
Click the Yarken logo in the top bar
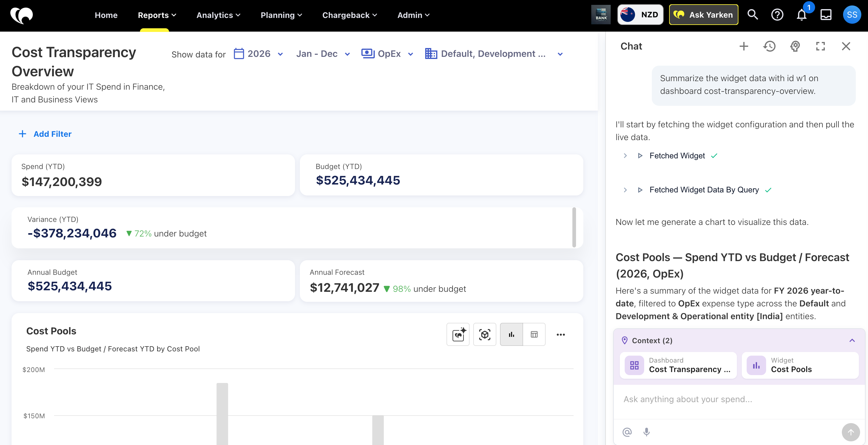(x=22, y=15)
